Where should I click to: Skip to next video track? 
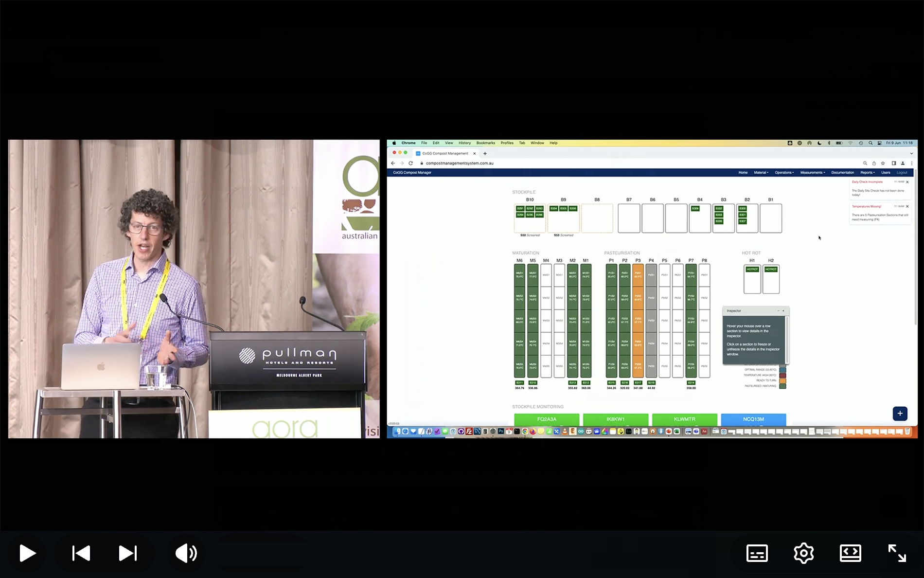(x=128, y=553)
